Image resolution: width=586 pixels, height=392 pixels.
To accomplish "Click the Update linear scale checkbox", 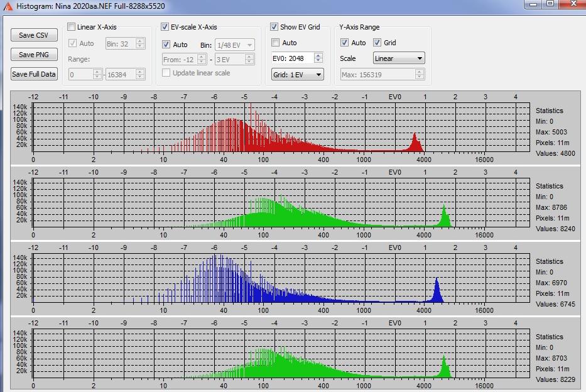I will tap(166, 73).
